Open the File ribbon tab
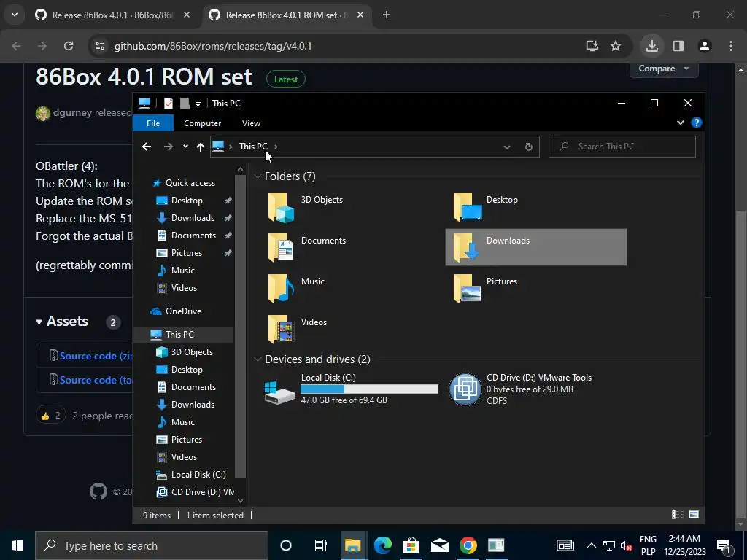The width and height of the screenshot is (747, 560). coord(153,123)
